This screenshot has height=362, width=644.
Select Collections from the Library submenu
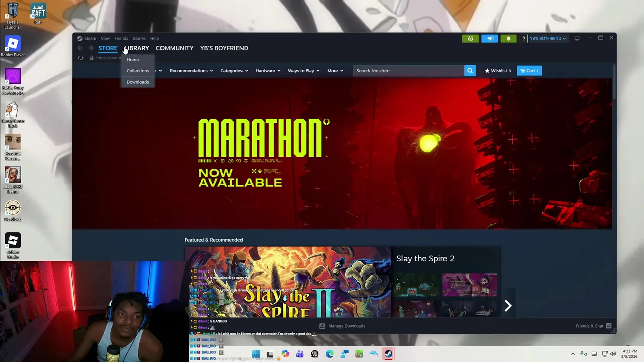click(138, 71)
